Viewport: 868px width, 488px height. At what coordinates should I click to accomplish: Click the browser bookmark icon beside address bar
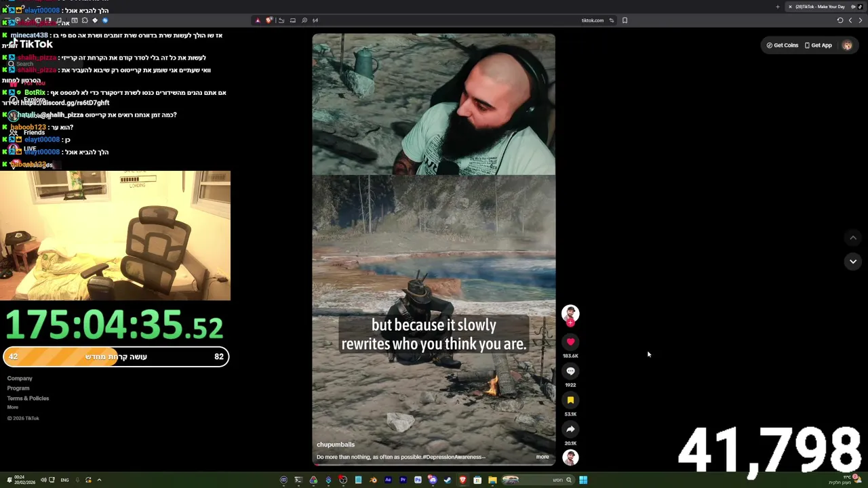[625, 20]
